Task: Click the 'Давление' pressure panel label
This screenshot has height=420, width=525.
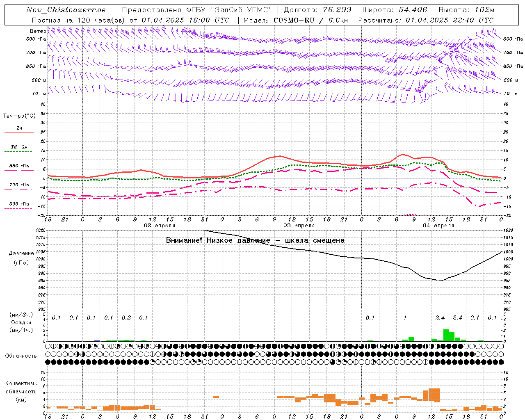Action: [21, 253]
